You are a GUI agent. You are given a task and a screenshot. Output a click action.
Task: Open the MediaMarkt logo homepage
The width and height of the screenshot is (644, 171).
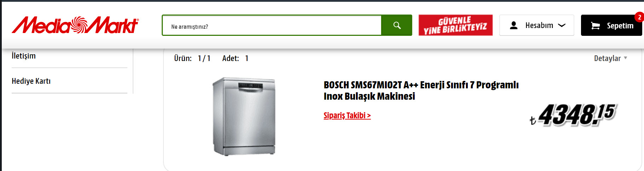coord(75,25)
